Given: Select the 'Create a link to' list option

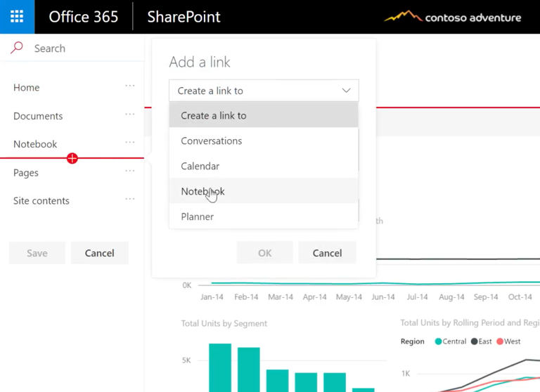Looking at the screenshot, I should [264, 115].
